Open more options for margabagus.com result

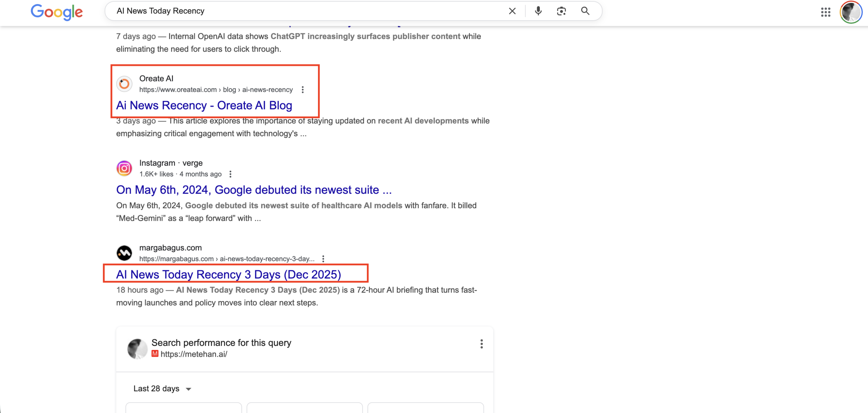(x=323, y=259)
